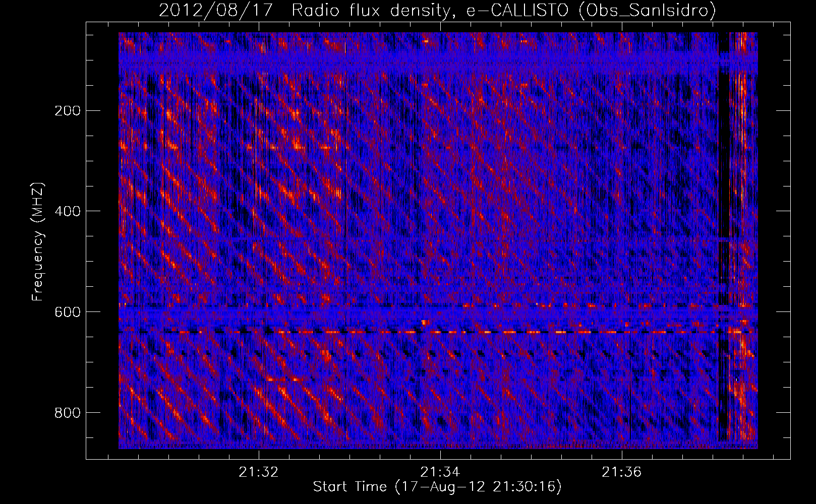This screenshot has width=816, height=504.
Task: Click the 600 frequency axis label
Action: pyautogui.click(x=67, y=312)
